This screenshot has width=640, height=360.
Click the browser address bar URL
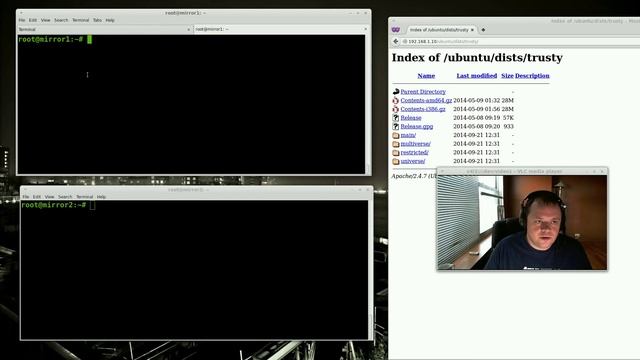coord(443,42)
